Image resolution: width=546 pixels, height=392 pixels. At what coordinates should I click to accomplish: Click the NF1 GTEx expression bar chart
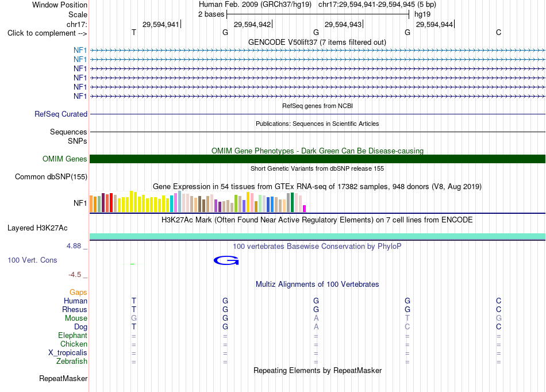tap(198, 202)
